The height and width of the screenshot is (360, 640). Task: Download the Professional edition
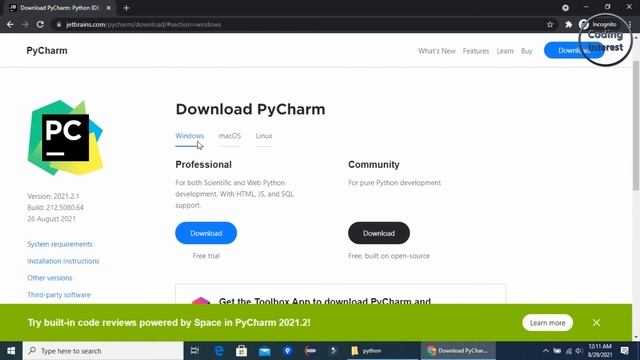tap(206, 233)
